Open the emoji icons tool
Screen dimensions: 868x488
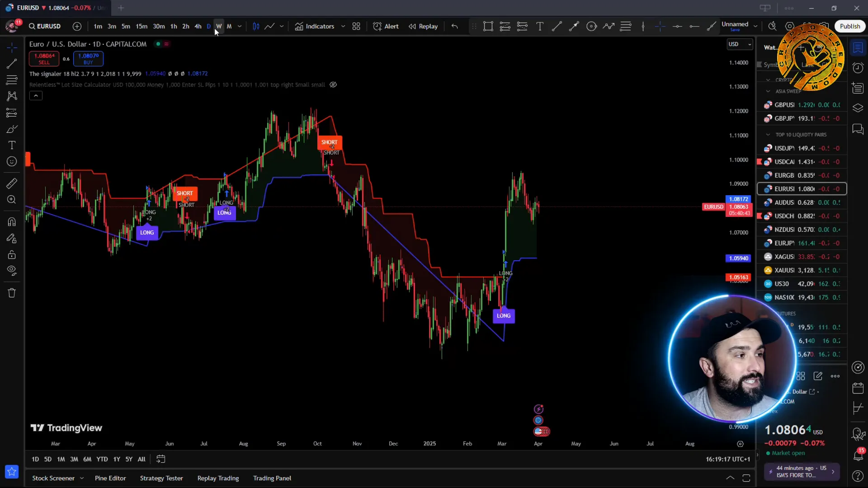(12, 161)
